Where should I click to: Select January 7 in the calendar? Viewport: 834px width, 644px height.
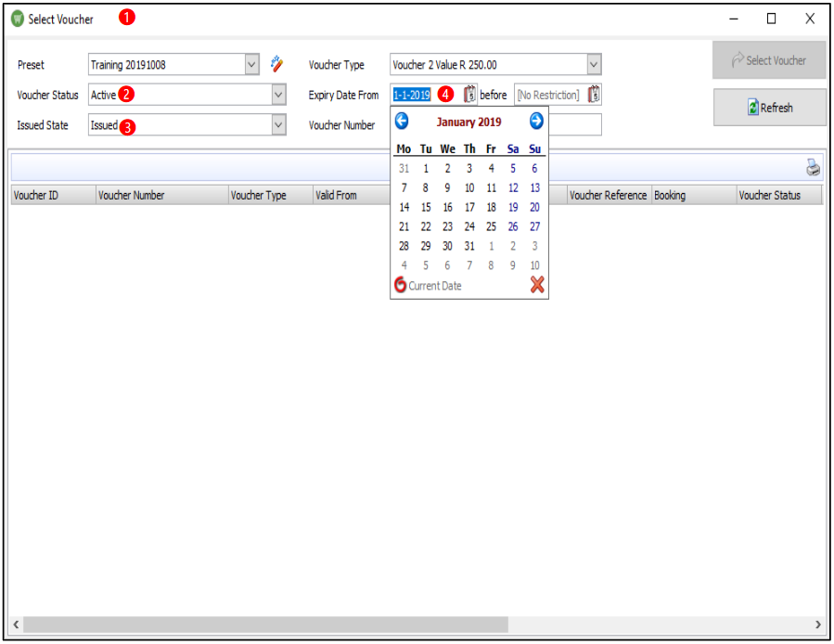pyautogui.click(x=404, y=187)
